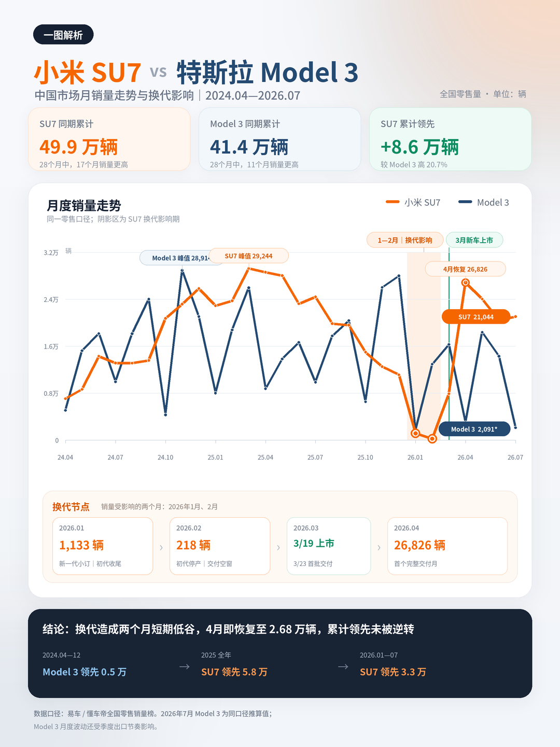Click the 26.01 axis label
Viewport: 560px width, 747px height.
(x=415, y=458)
